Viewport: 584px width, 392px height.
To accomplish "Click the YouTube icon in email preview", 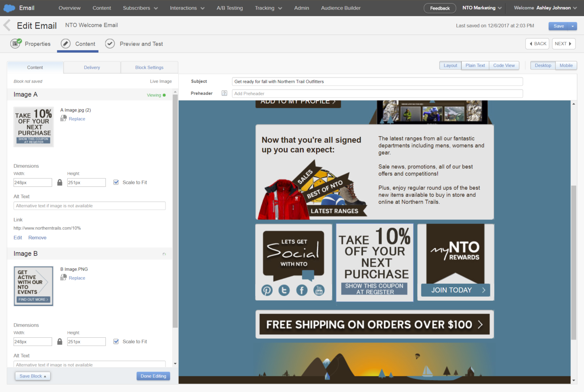I will click(319, 290).
